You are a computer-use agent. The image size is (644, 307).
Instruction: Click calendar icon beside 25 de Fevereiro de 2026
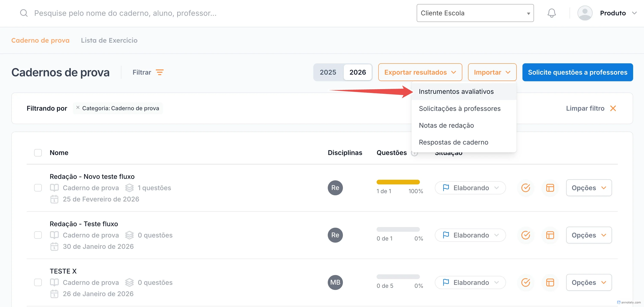pos(54,199)
